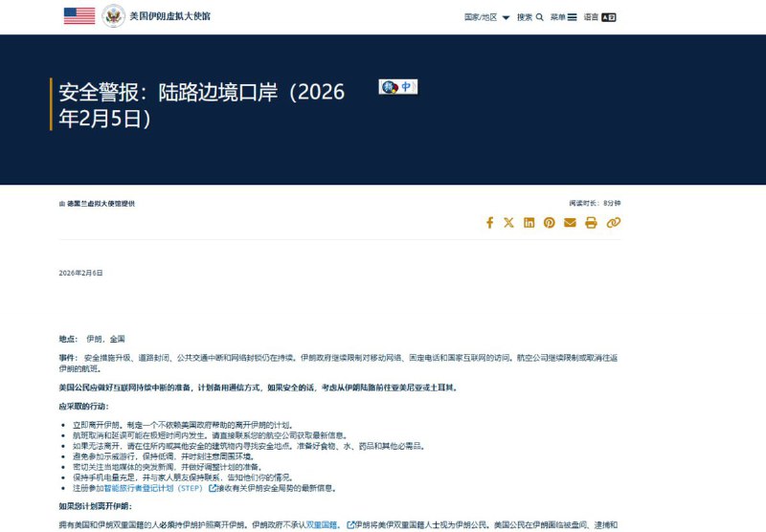Click the 立即离开伊朗 bullet item

pos(183,425)
